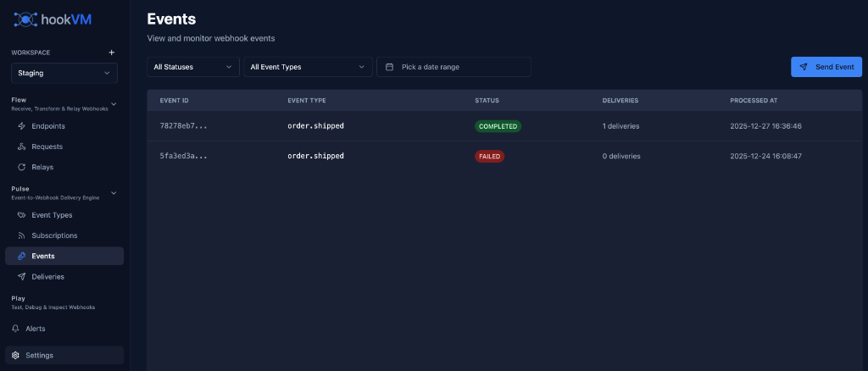868x371 pixels.
Task: Collapse the Flow section chevron
Action: coord(114,104)
